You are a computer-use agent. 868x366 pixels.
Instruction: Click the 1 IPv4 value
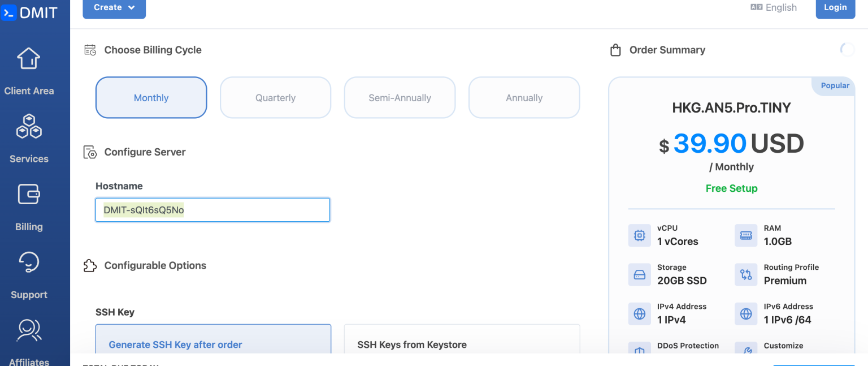(671, 320)
